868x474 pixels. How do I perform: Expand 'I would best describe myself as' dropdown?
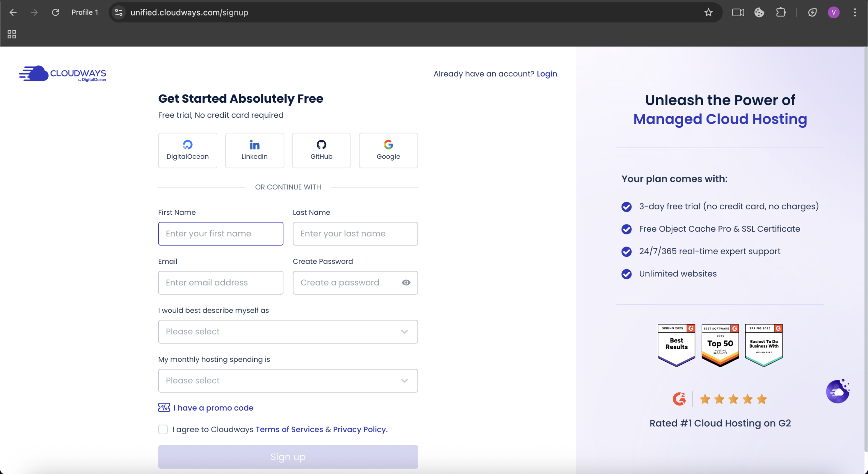[288, 332]
